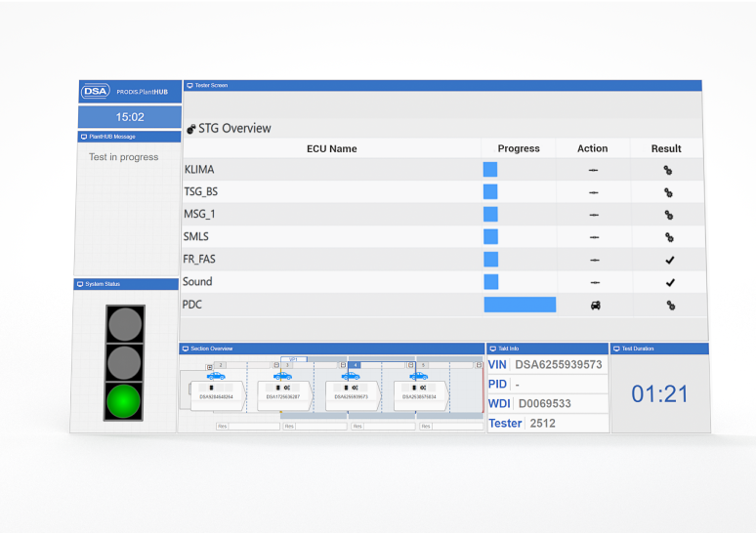Select the TSG_BS ECU row name
This screenshot has height=533, width=756.
click(x=201, y=192)
